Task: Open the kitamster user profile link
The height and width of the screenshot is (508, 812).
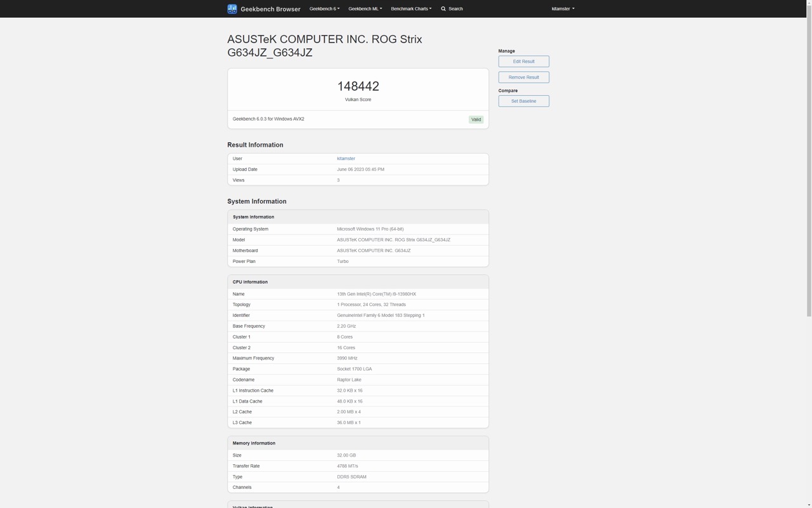Action: (x=346, y=159)
